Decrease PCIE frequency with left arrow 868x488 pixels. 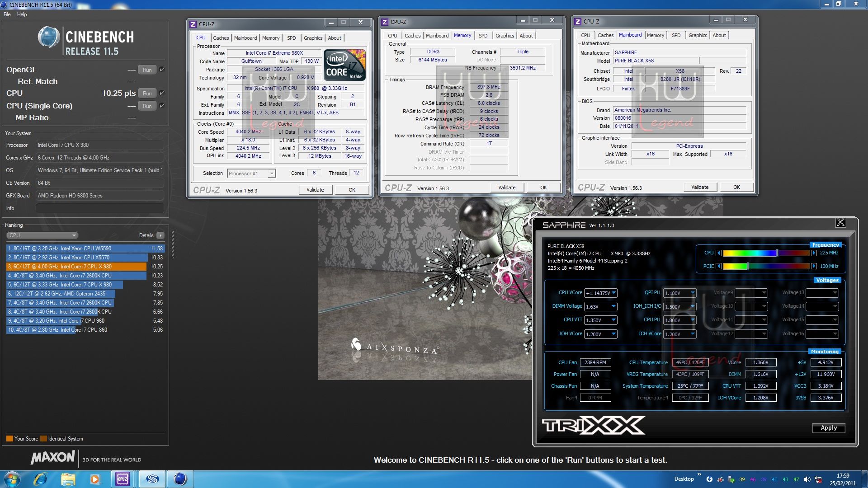tap(718, 266)
